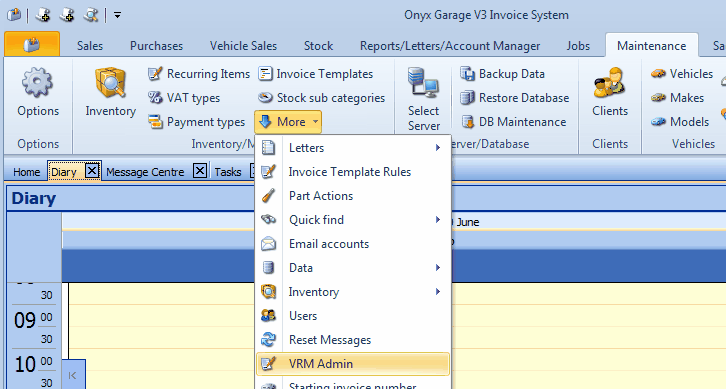Expand the Quick find submenu arrow
This screenshot has height=389, width=726.
point(438,220)
